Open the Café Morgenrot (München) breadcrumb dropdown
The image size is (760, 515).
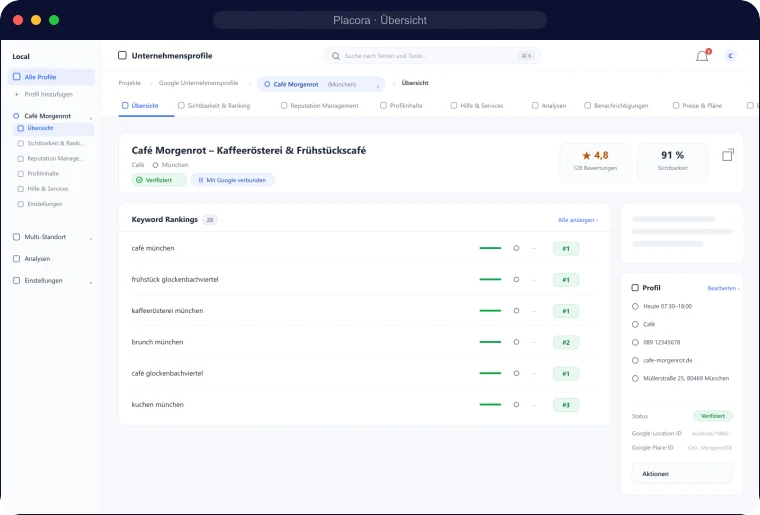321,84
